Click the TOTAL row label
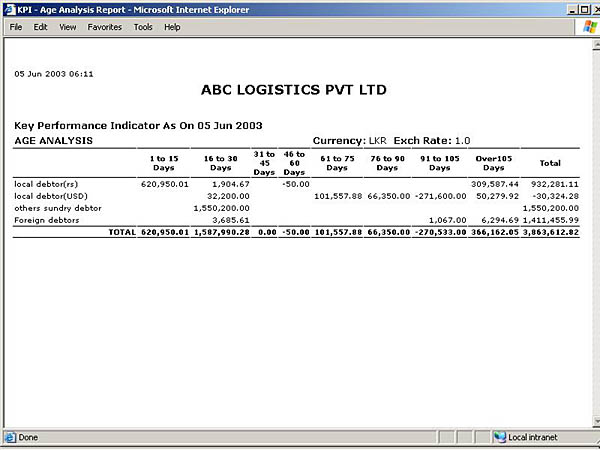This screenshot has width=600, height=450. pos(122,232)
